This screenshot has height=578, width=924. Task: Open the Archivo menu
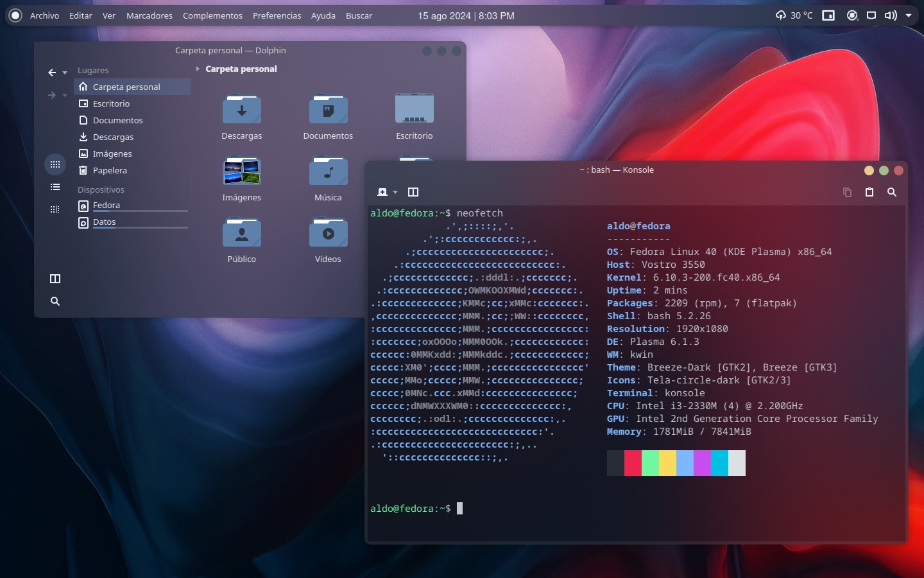pyautogui.click(x=44, y=15)
